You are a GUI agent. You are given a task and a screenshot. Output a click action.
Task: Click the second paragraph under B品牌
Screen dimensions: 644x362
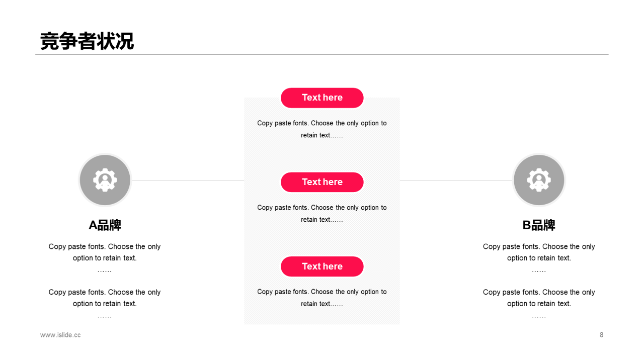539,298
